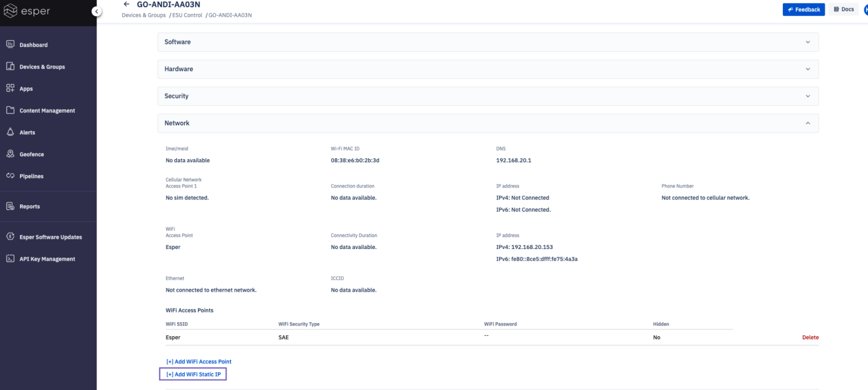Click Add WiFi Static IP link
Viewport: 868px width, 390px height.
coord(193,374)
